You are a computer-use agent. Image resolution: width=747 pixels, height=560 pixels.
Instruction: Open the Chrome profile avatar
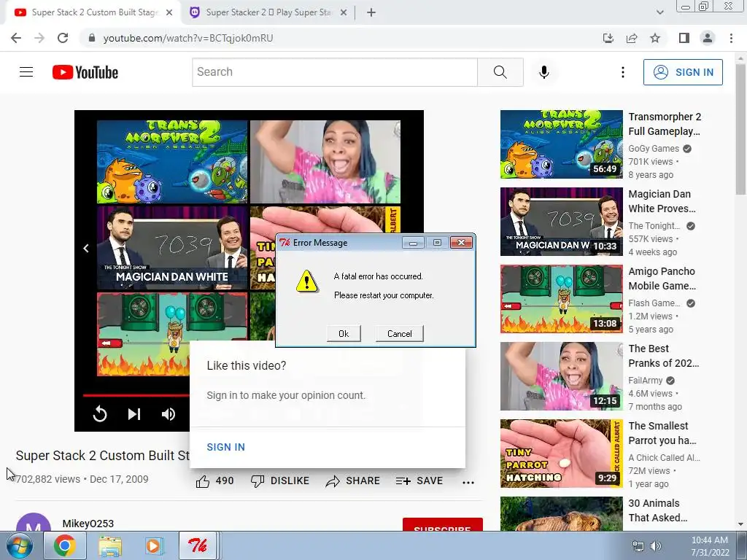[708, 38]
